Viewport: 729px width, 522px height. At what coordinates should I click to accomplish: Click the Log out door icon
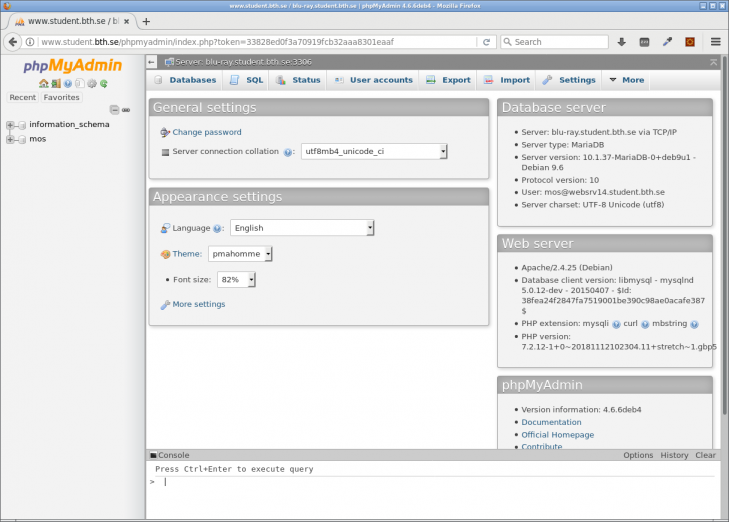[56, 84]
